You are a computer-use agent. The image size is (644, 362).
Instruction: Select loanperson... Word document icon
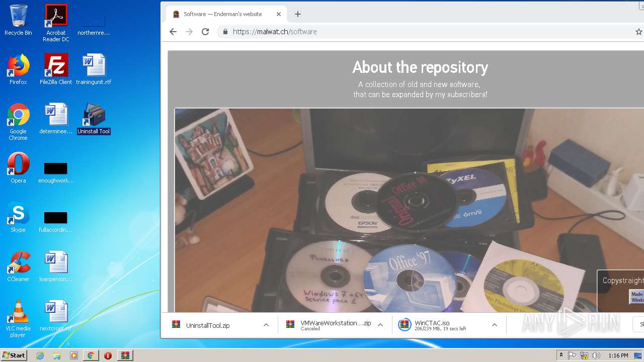click(56, 266)
